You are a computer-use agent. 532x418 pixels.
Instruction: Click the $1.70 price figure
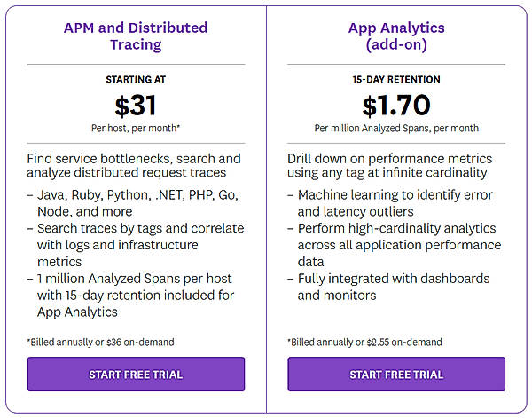[396, 106]
